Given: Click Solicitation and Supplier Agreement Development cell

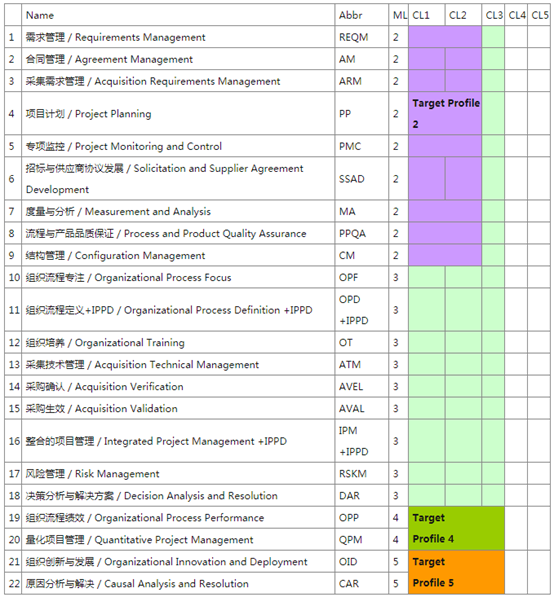Looking at the screenshot, I should [178, 179].
